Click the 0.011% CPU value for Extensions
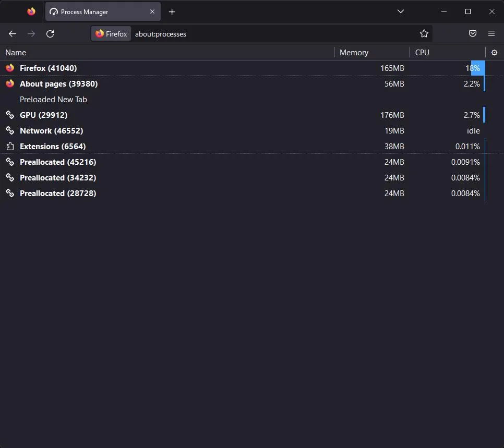 click(467, 147)
